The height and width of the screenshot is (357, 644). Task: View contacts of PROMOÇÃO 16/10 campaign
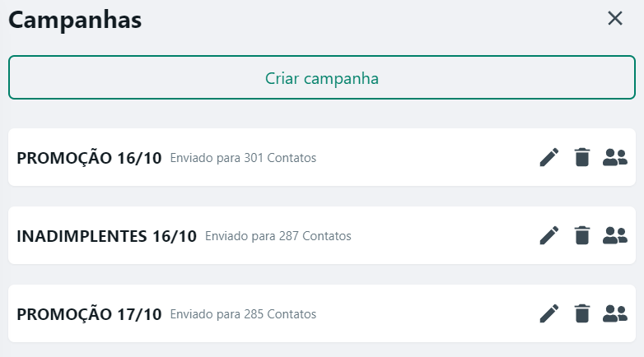615,157
